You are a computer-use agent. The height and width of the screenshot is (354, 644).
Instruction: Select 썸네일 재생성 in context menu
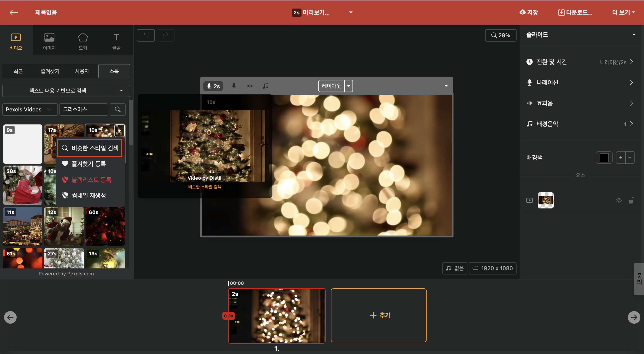[90, 195]
